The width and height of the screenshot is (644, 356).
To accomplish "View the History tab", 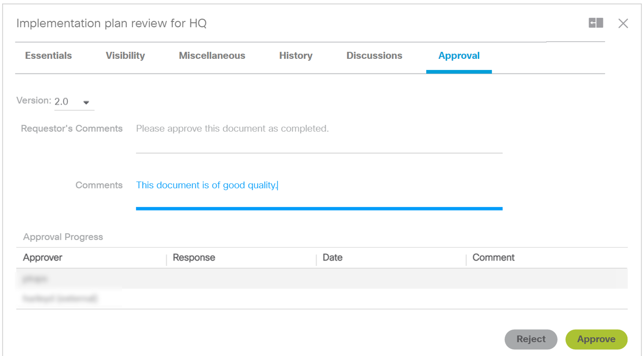I will pyautogui.click(x=296, y=56).
